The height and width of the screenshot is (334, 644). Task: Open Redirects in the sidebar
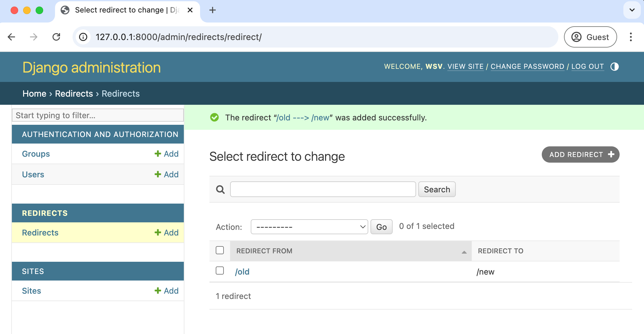(x=40, y=233)
